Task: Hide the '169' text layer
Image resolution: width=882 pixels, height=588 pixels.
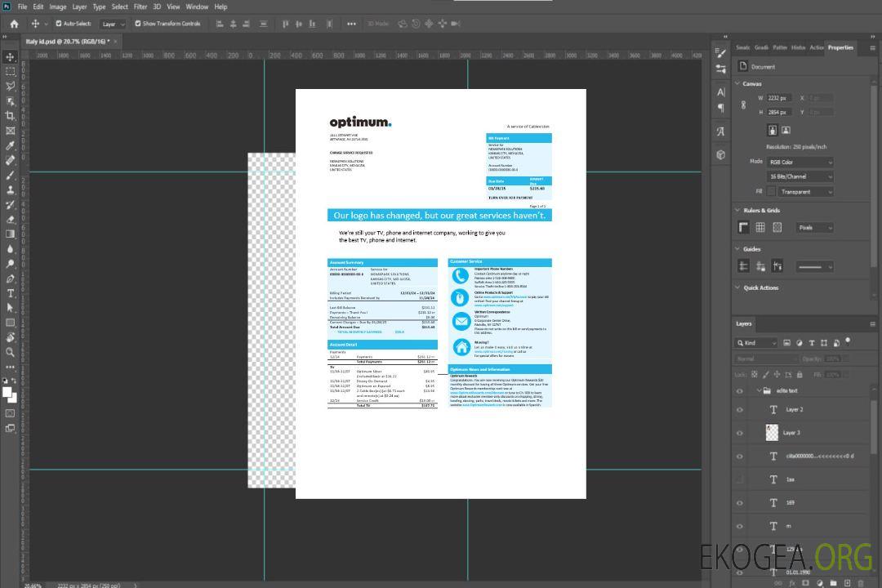Action: [x=740, y=503]
